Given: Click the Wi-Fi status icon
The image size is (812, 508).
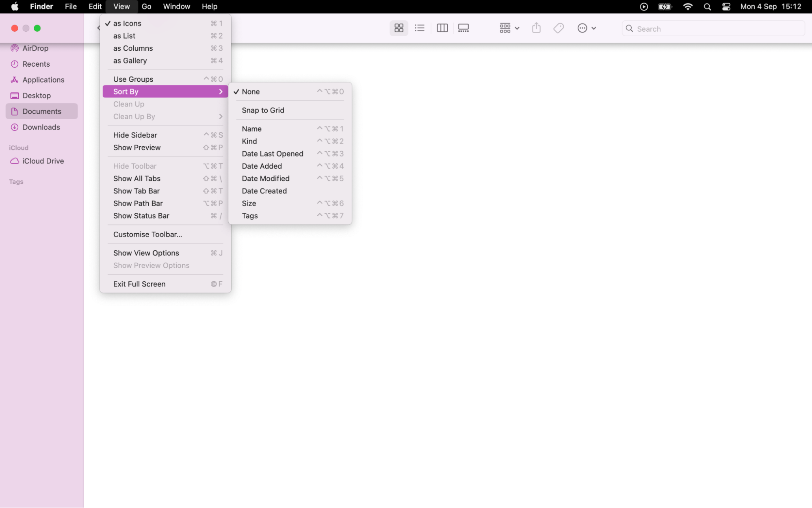Looking at the screenshot, I should coord(688,7).
